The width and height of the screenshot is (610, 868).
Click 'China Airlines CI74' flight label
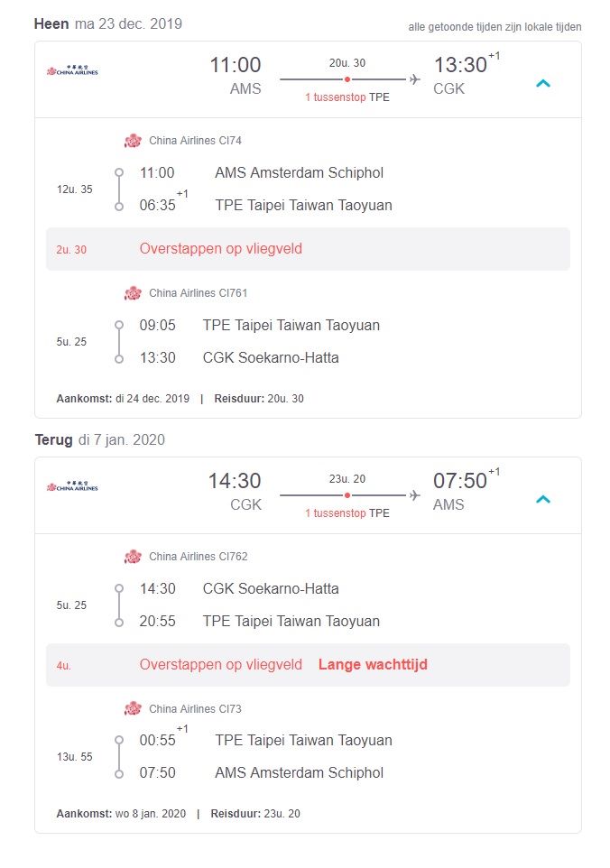point(195,141)
